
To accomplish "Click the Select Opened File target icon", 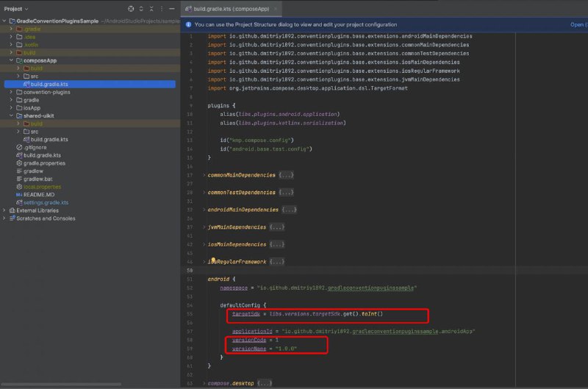I will tap(131, 9).
